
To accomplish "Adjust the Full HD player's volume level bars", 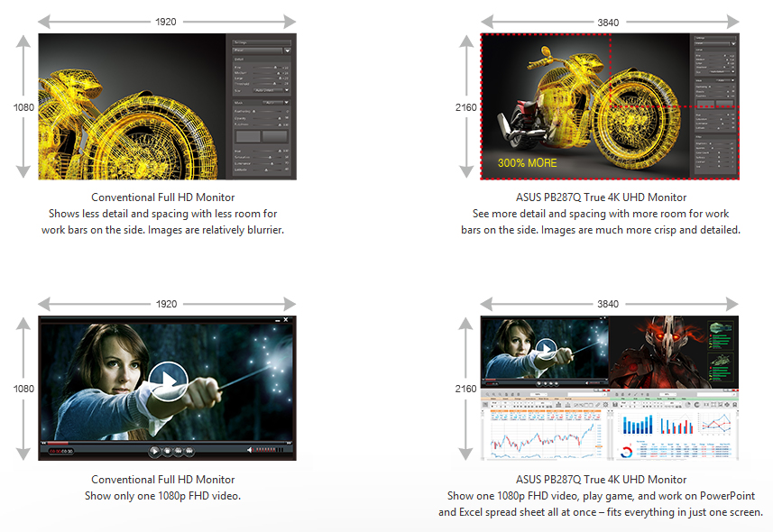I will point(269,450).
